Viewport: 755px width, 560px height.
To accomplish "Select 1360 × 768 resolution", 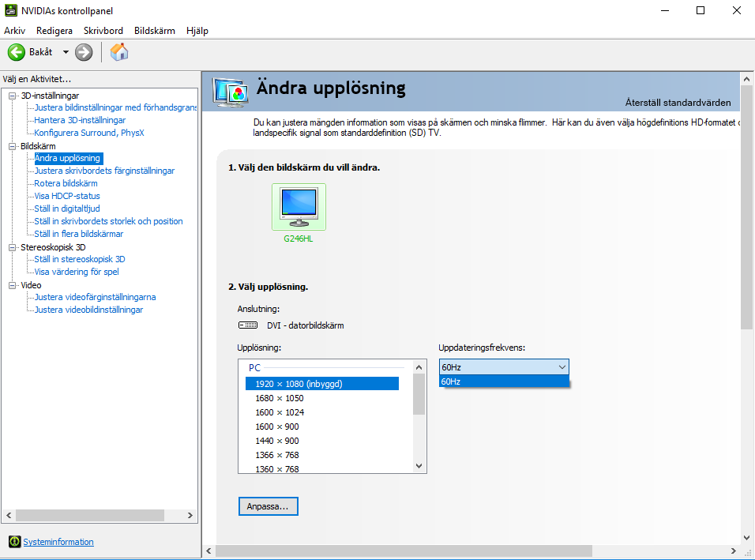I will [277, 468].
